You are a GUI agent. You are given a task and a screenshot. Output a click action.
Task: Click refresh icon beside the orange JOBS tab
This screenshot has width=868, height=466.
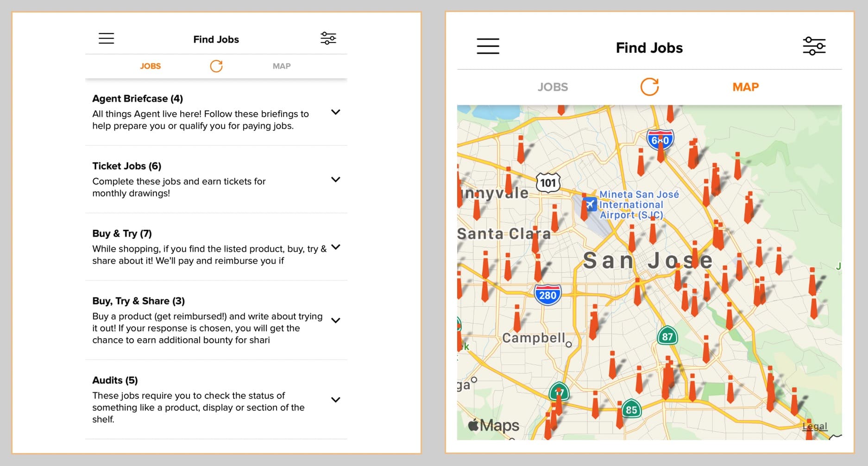pyautogui.click(x=216, y=66)
